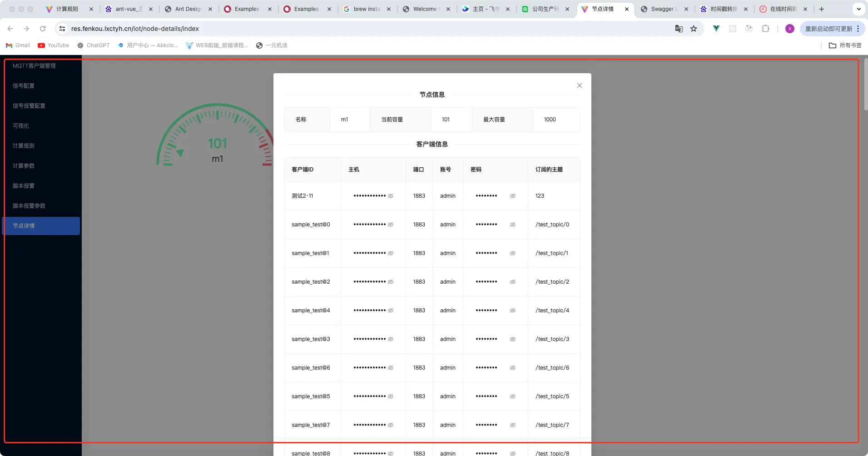
Task: Open the Chrome profile avatar
Action: click(790, 29)
